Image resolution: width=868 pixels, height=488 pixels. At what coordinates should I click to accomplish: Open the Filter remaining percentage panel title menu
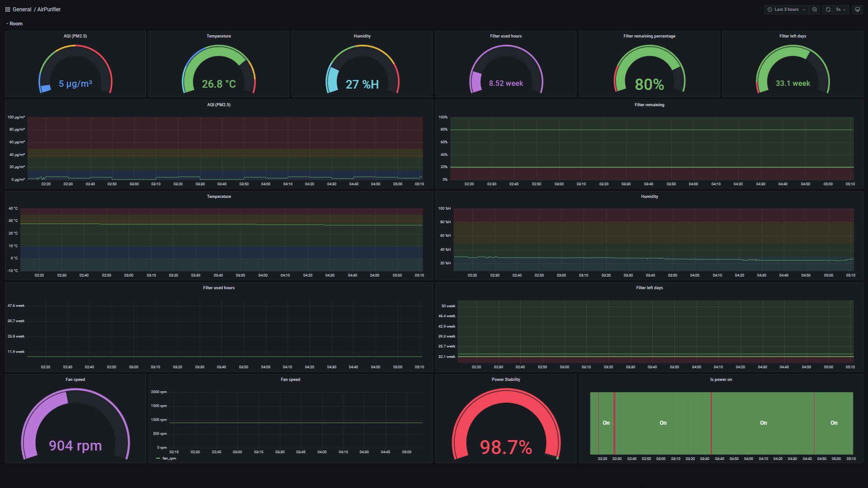[x=649, y=36]
